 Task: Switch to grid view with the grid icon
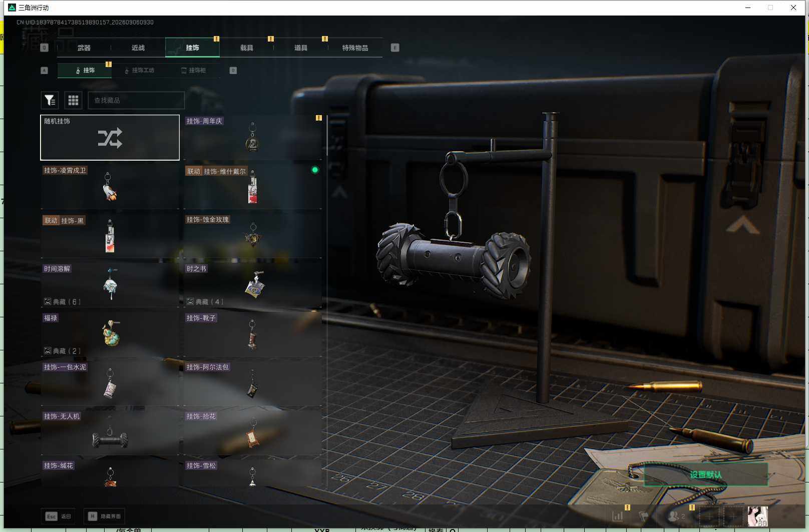[73, 101]
